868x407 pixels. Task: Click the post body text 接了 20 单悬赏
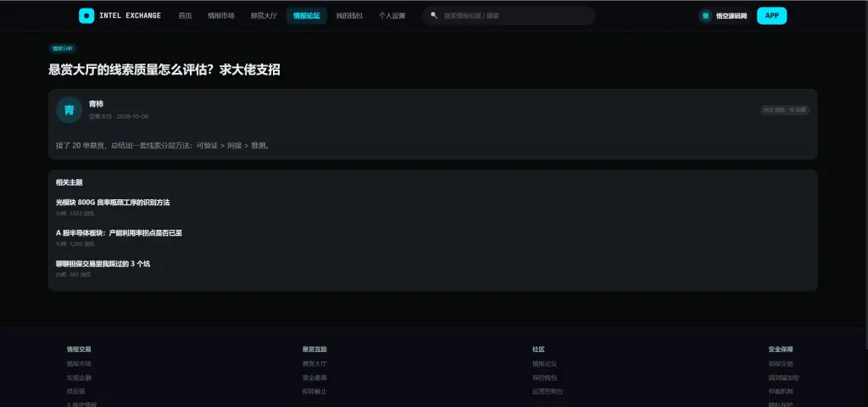(163, 146)
